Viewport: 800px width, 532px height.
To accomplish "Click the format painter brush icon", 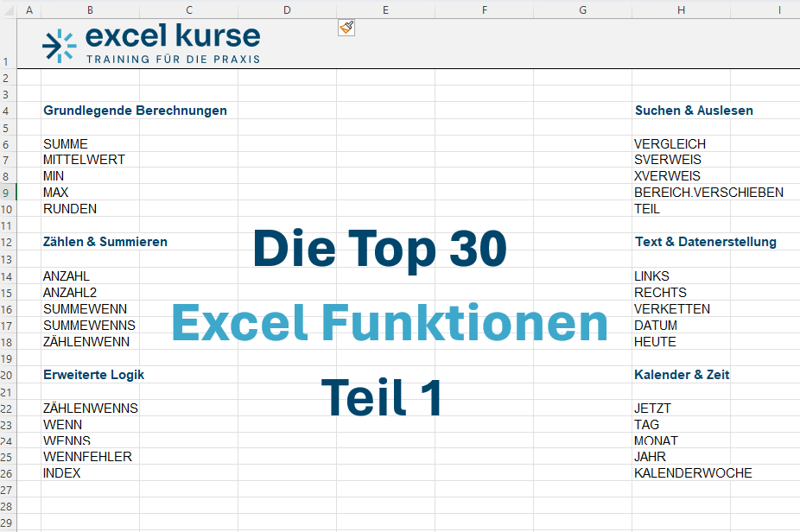I will (346, 28).
